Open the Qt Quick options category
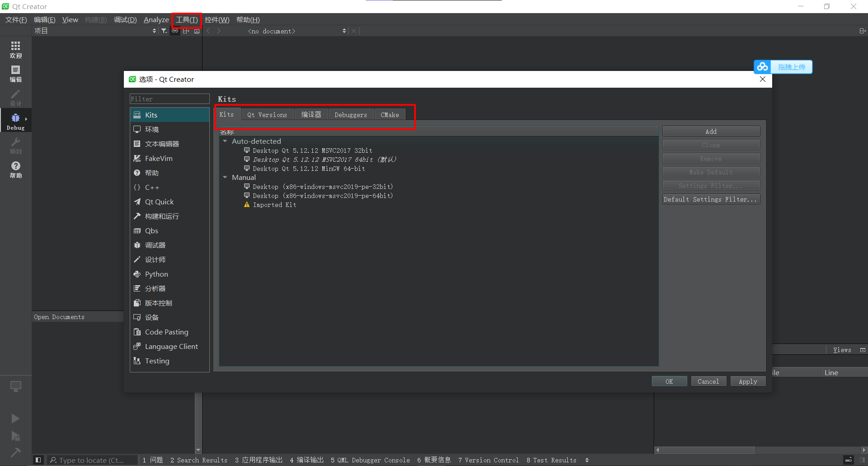This screenshot has width=868, height=466. (170, 202)
